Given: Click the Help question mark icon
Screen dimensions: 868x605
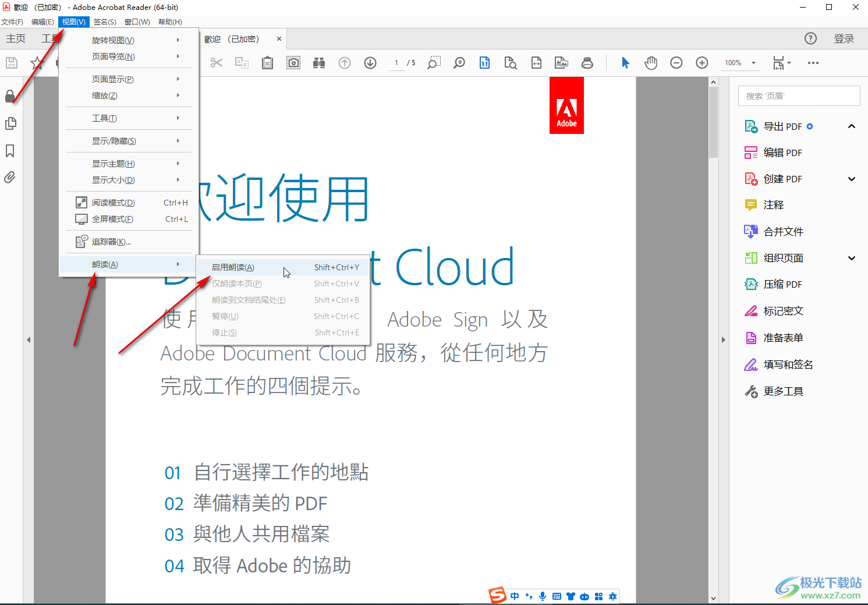Looking at the screenshot, I should point(810,38).
